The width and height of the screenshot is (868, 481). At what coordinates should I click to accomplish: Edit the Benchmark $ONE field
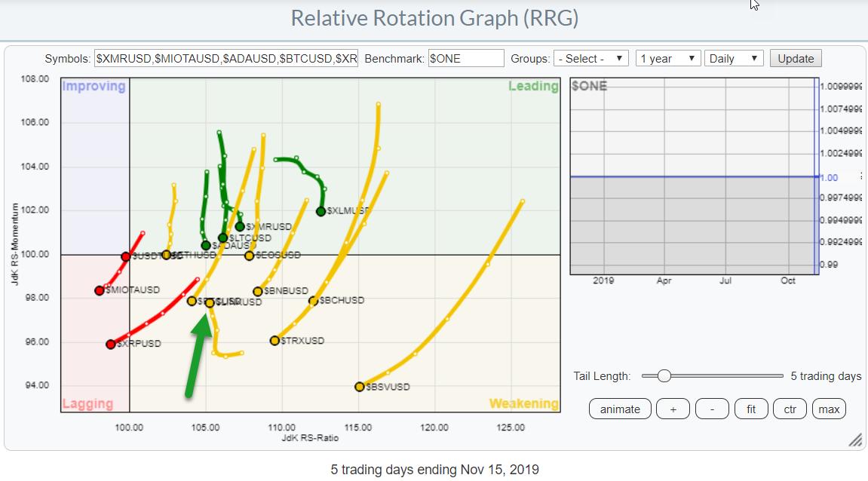(x=465, y=59)
